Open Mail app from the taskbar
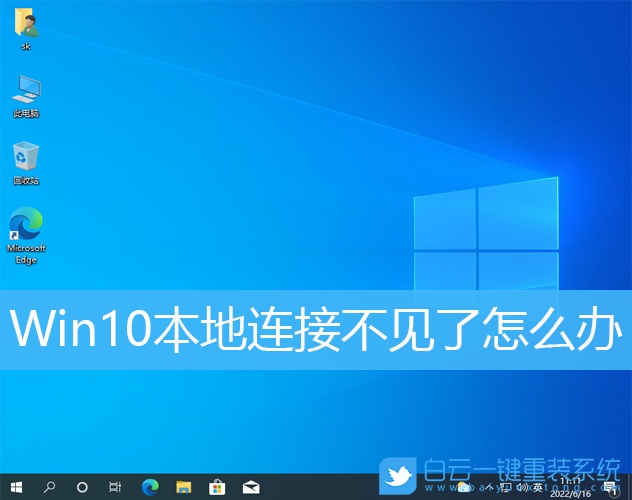 251,488
